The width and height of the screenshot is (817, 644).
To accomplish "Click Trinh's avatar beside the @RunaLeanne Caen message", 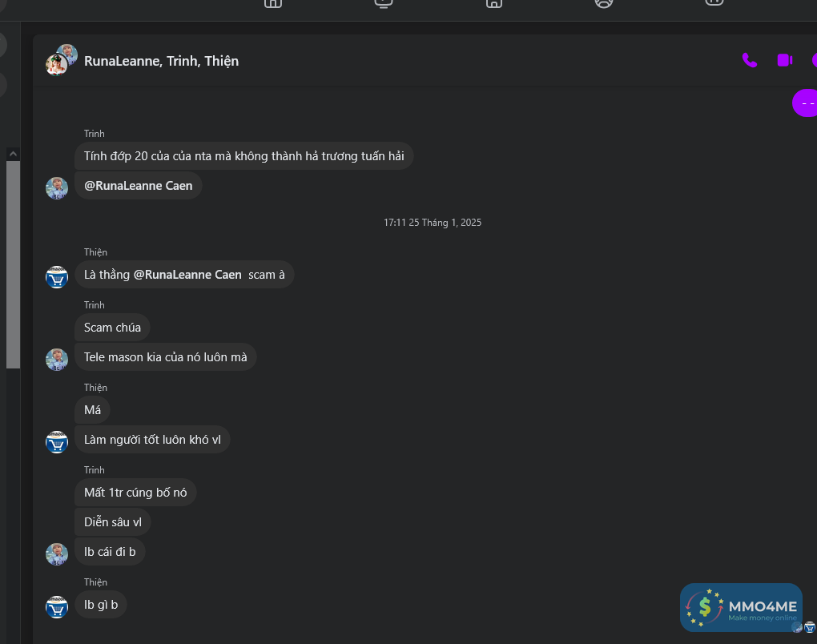I will [57, 187].
